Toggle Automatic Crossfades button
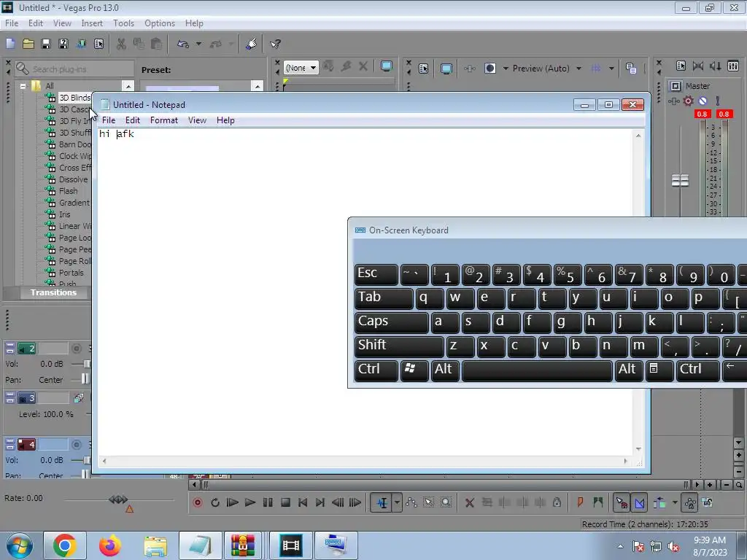Image resolution: width=747 pixels, height=560 pixels. click(639, 502)
